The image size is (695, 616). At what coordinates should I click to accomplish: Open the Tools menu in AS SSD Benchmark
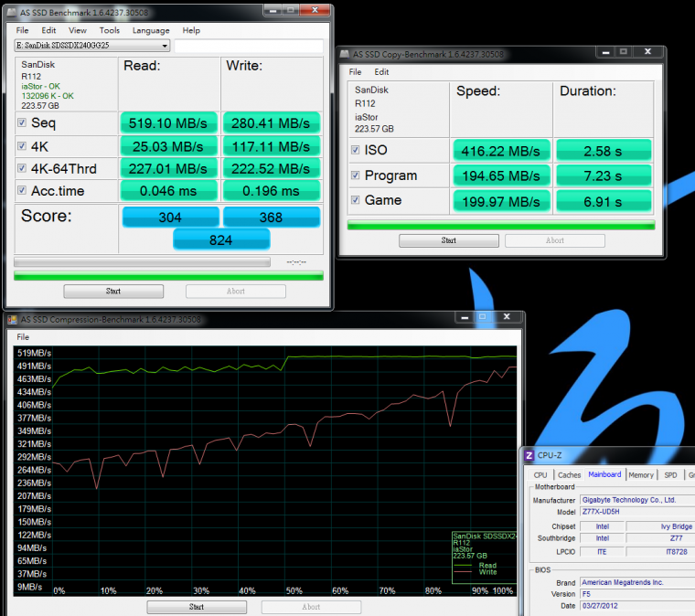pyautogui.click(x=110, y=30)
